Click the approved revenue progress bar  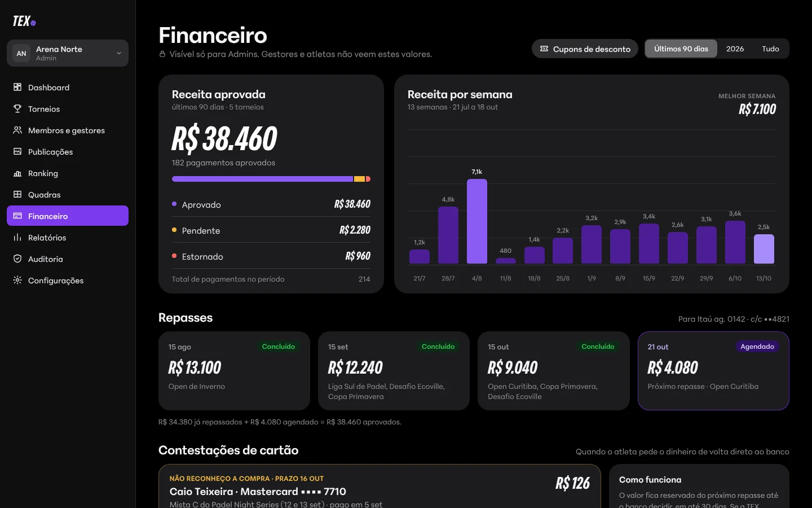[x=271, y=179]
